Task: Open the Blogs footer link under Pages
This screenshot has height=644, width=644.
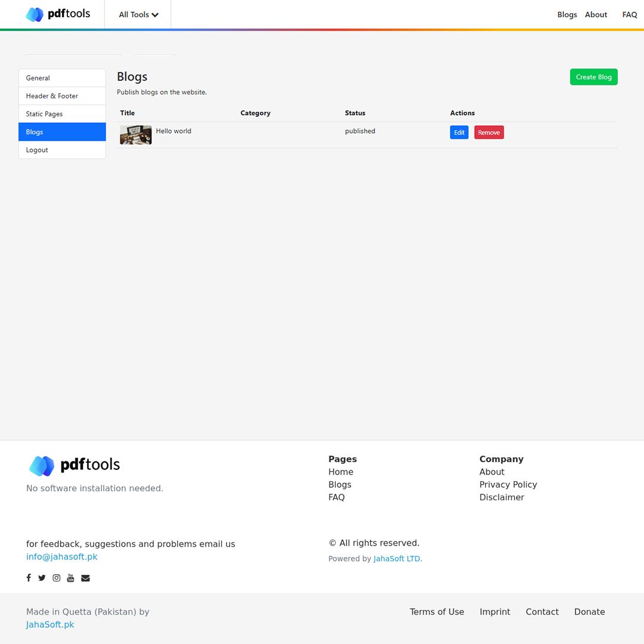Action: click(340, 485)
